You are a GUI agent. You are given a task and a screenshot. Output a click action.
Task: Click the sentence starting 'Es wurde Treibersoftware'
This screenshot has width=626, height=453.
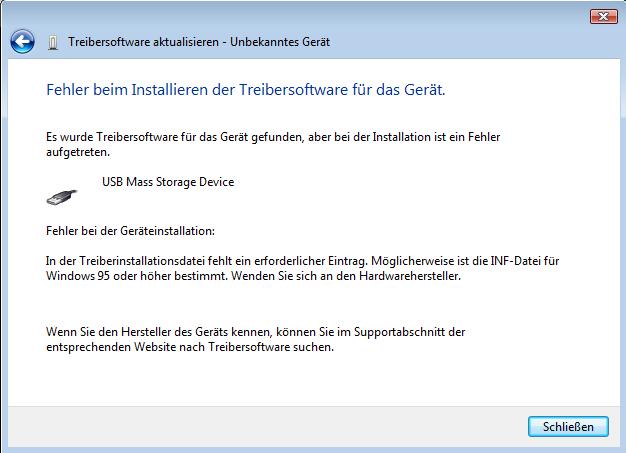tap(273, 144)
